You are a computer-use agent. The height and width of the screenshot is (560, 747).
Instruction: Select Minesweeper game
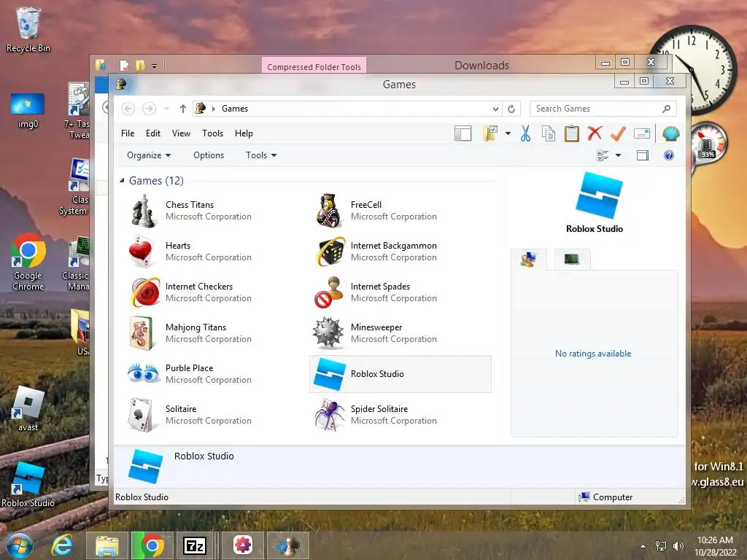pos(400,333)
